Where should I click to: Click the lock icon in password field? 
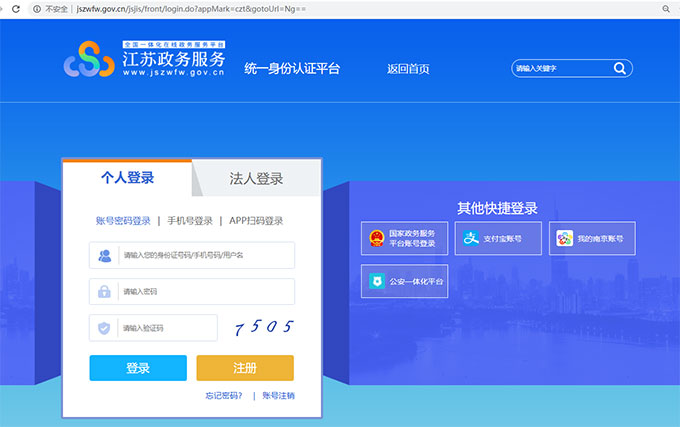coord(105,292)
